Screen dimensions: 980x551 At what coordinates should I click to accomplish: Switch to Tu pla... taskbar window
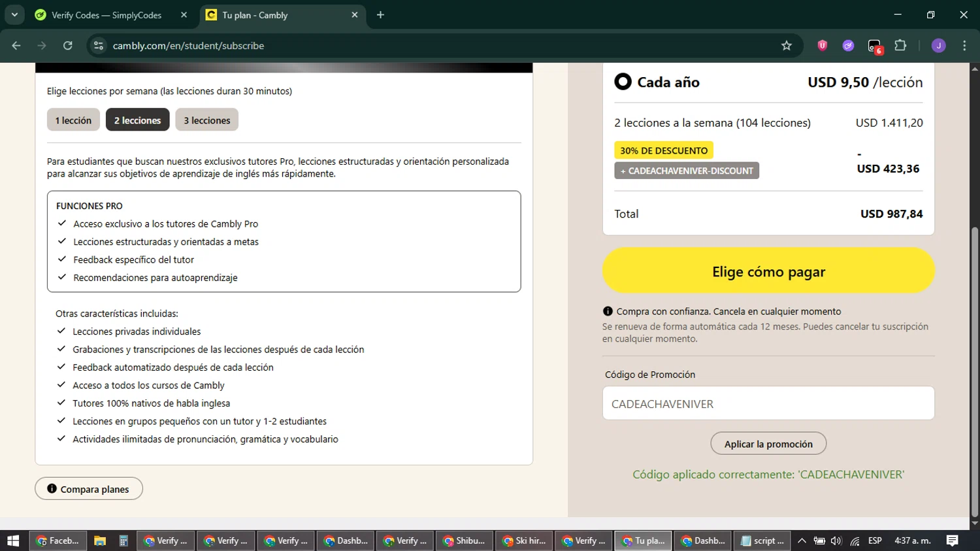tap(644, 541)
